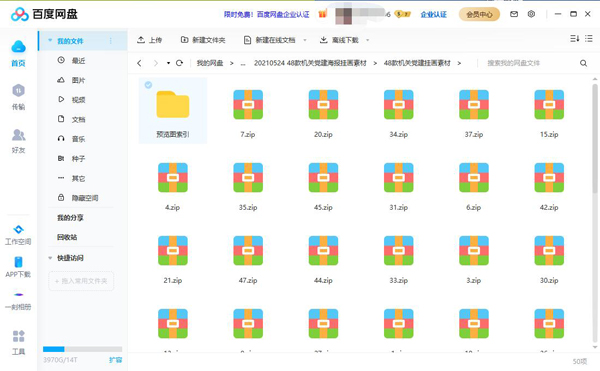Go to 我的网盘 breadcrumb

(210, 63)
